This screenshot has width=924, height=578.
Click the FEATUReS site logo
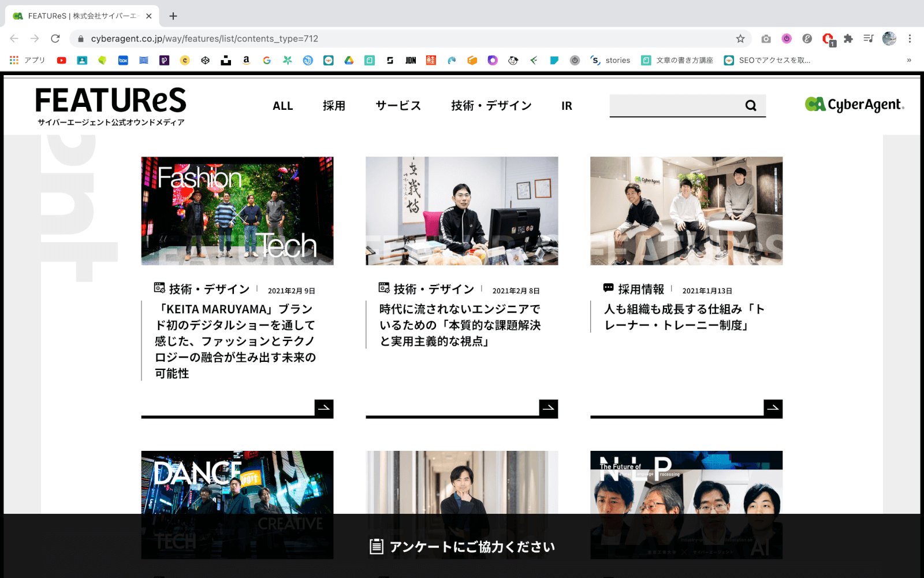tap(111, 106)
